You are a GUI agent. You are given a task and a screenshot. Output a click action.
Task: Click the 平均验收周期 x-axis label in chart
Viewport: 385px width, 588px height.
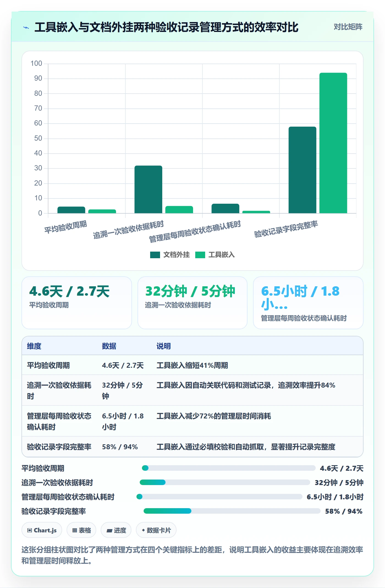(x=66, y=227)
